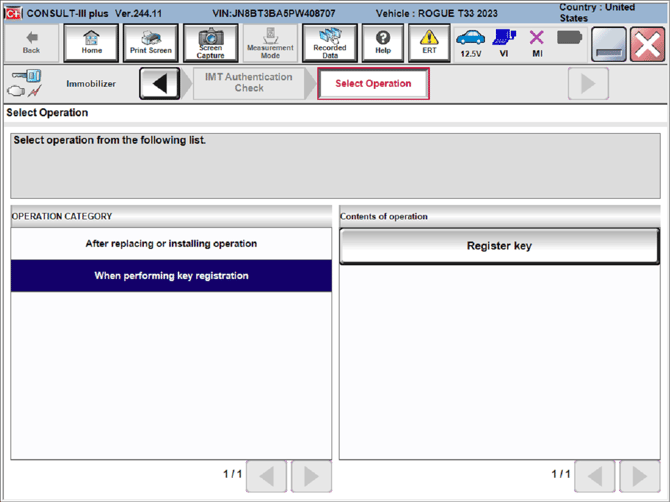Minimize the CONSULT-III plus window
This screenshot has width=670, height=502.
[x=609, y=44]
